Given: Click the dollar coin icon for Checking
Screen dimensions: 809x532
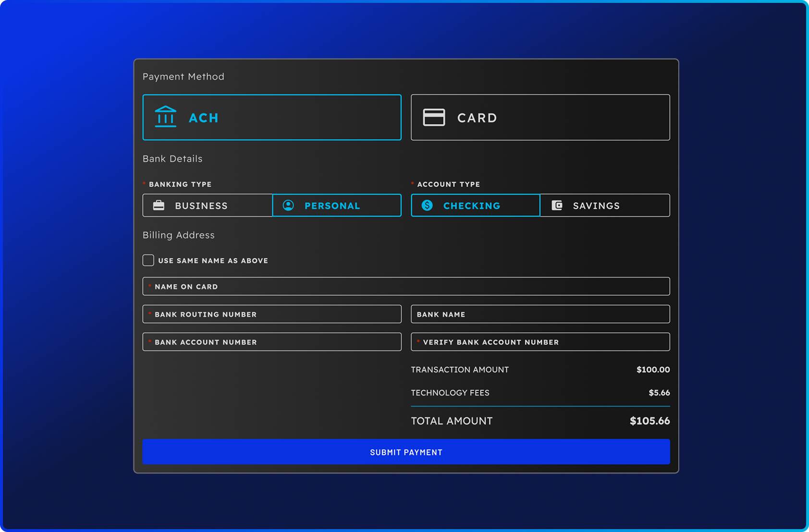Looking at the screenshot, I should tap(427, 206).
